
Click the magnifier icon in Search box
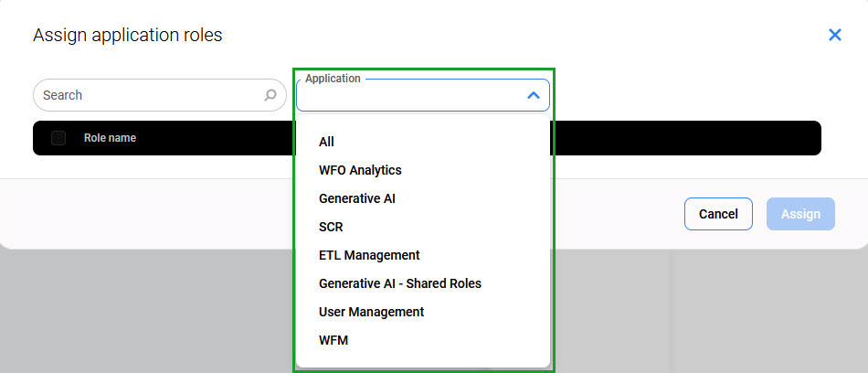coord(270,95)
